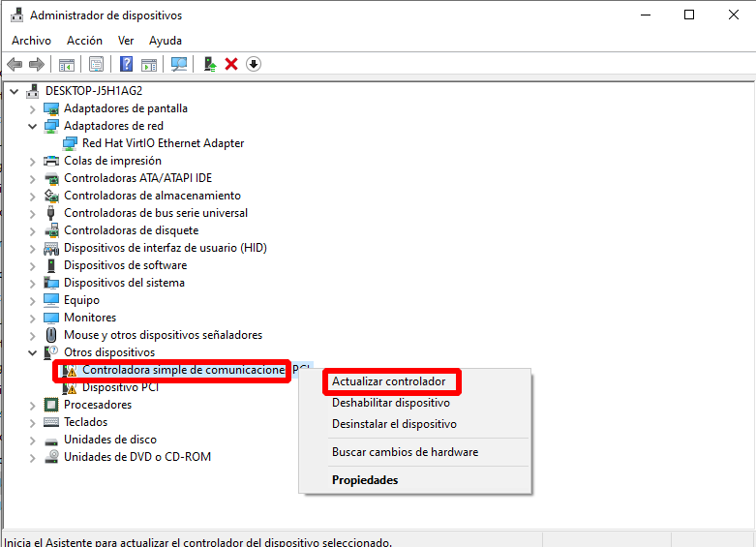Click the back arrow toolbar icon
This screenshot has width=756, height=547.
(15, 64)
